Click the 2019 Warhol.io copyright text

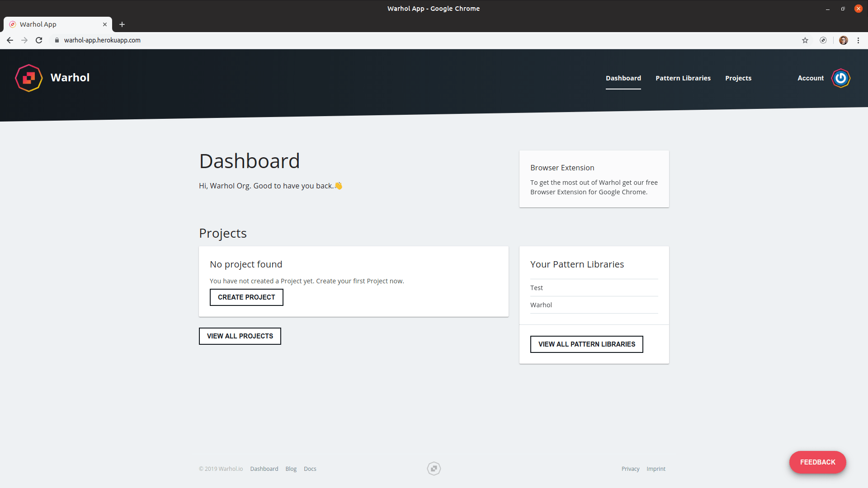click(221, 469)
